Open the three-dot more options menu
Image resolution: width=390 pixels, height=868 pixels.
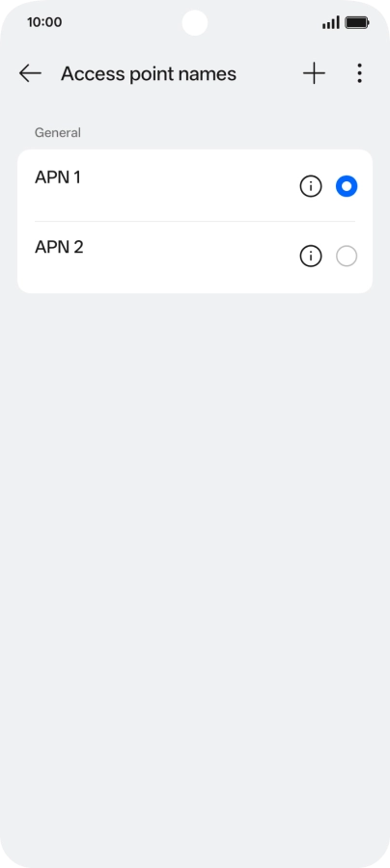pos(359,73)
